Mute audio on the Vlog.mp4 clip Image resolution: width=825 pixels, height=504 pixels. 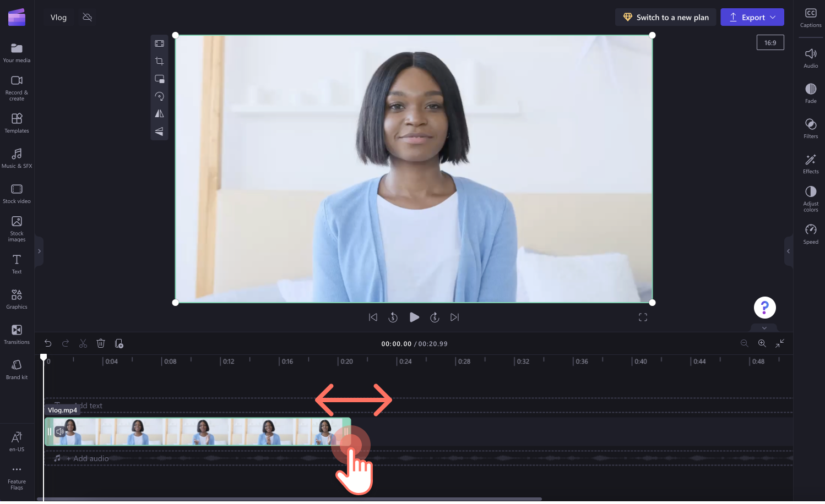click(x=60, y=431)
